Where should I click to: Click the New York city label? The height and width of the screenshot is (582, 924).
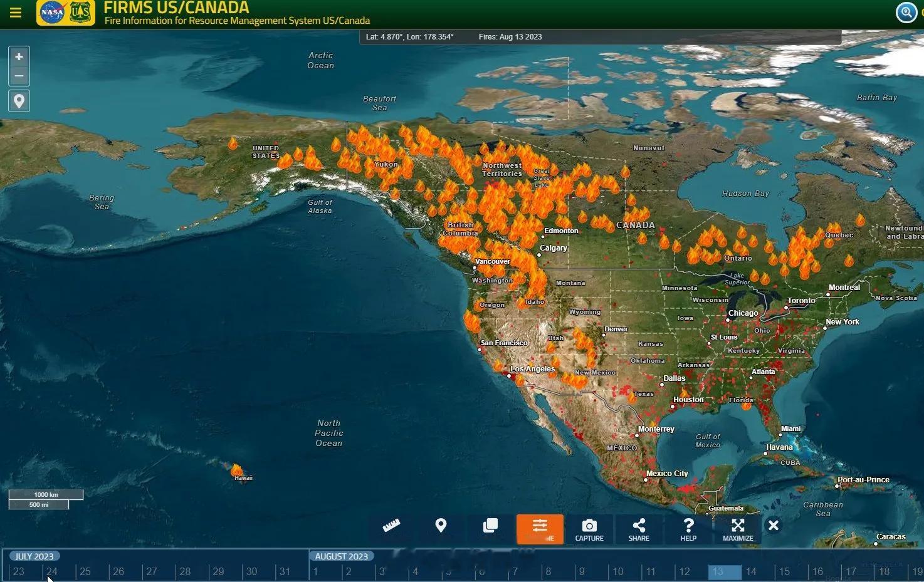pyautogui.click(x=843, y=322)
